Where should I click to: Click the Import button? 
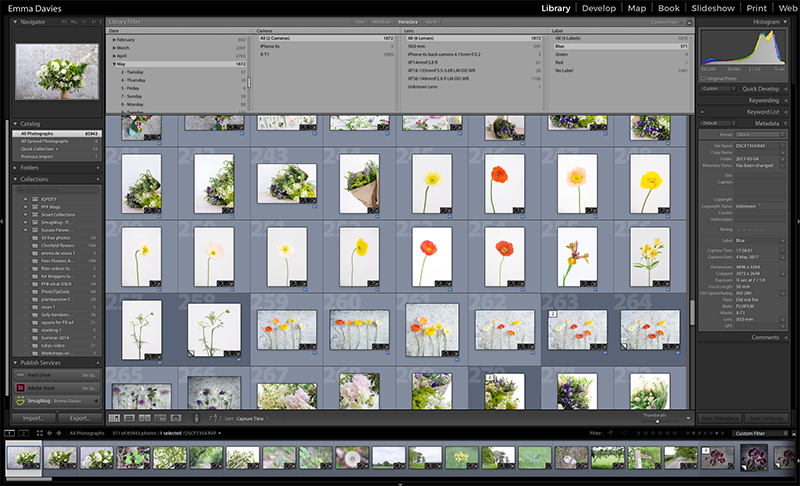[x=33, y=418]
